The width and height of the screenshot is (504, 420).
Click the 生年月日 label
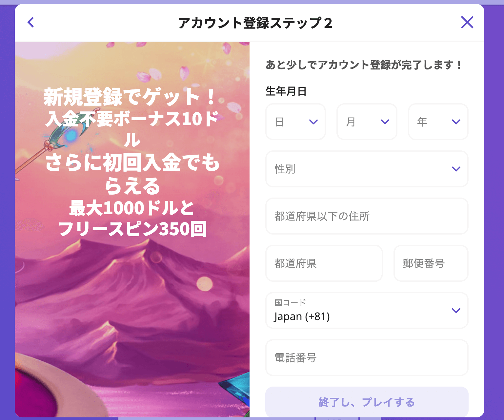pyautogui.click(x=286, y=91)
